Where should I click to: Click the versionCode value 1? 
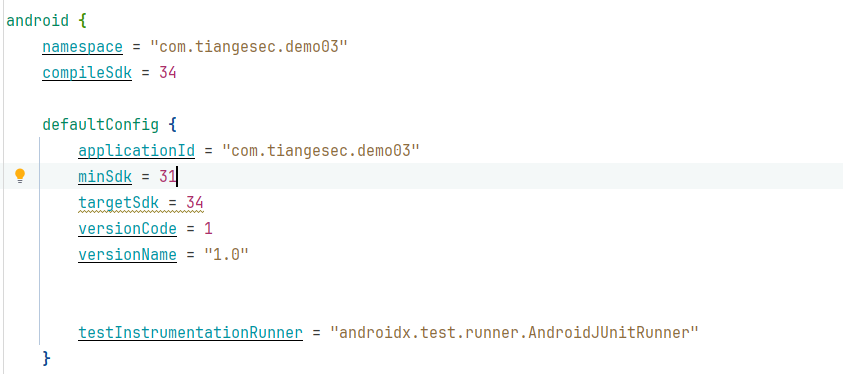point(208,228)
